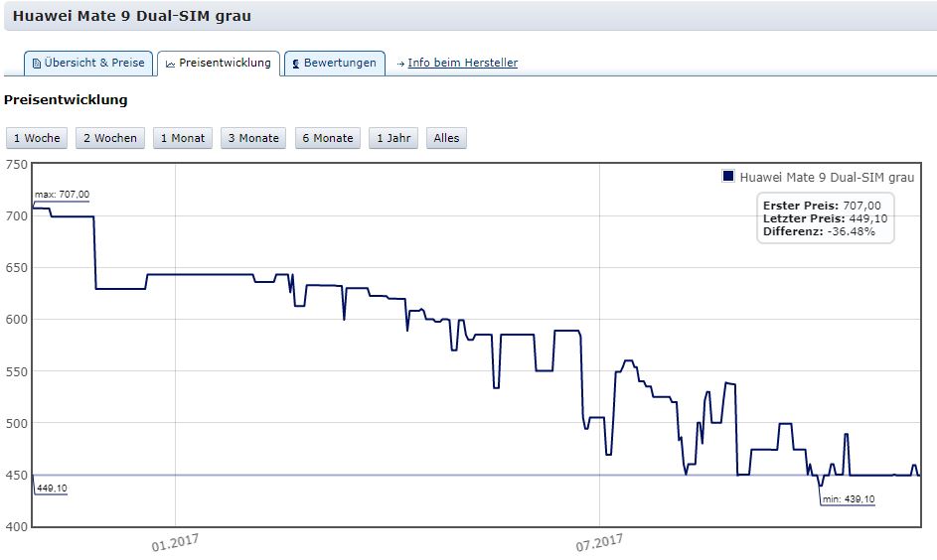Viewport: 937px width, 560px height.
Task: Click the 750 y-axis value
Action: (17, 165)
